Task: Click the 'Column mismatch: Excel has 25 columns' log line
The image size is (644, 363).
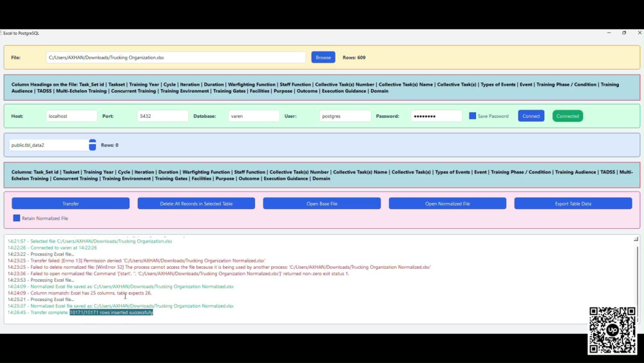Action: point(80,293)
